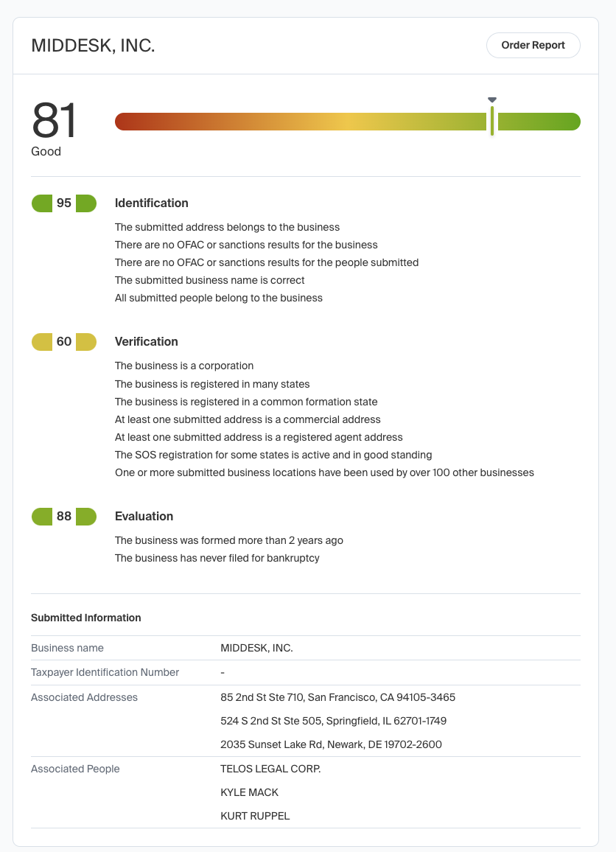This screenshot has height=852, width=616.
Task: Click the Newark, DE associated address
Action: 331,744
